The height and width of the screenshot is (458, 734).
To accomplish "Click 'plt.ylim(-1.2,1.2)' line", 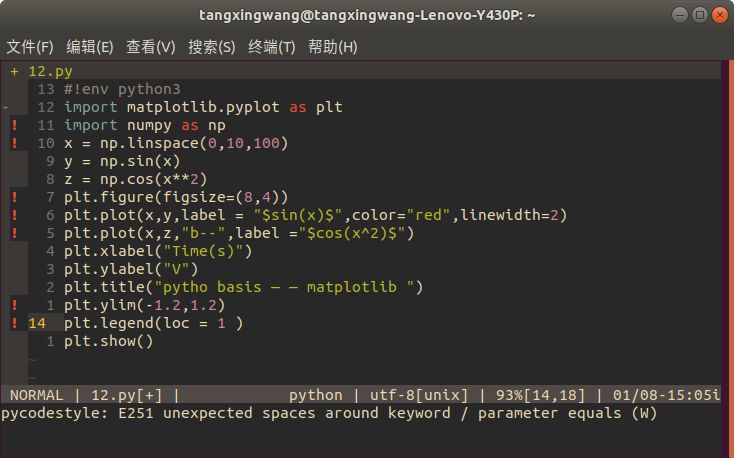I will (x=145, y=305).
